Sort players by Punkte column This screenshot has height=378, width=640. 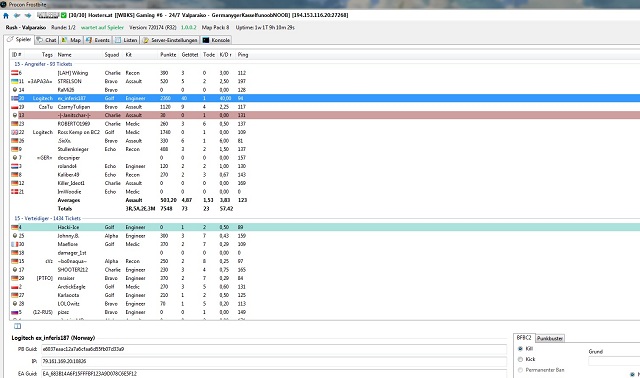tap(168, 55)
